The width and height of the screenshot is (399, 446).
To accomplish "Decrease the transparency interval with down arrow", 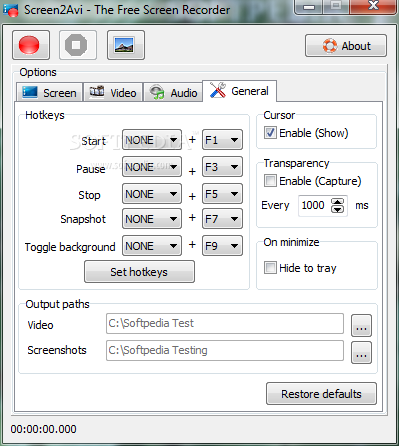I will click(338, 209).
